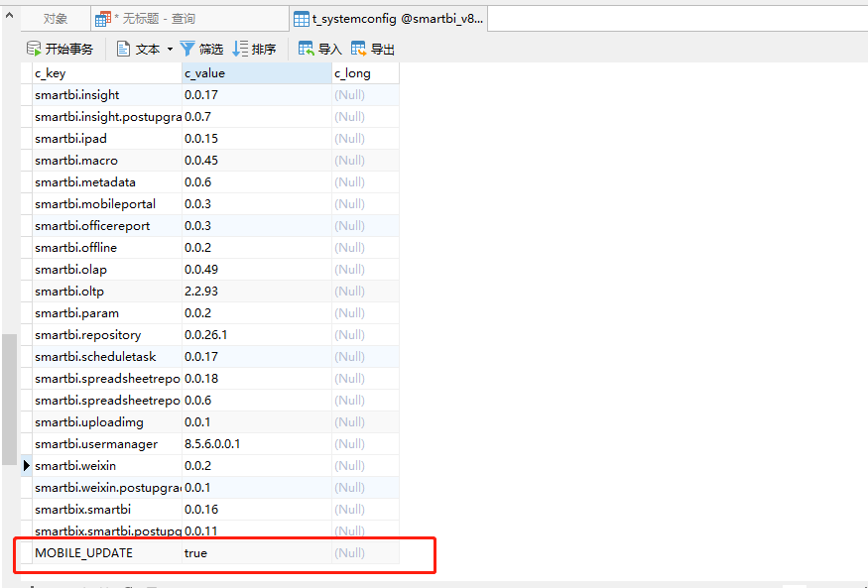This screenshot has height=588, width=868.
Task: Click the value cell 0.0.26.1
Action: (x=257, y=335)
